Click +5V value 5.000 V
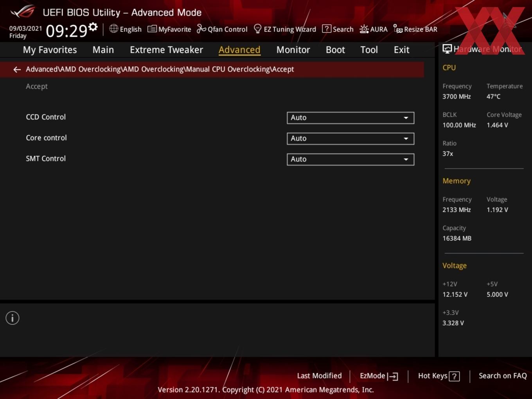532x399 pixels. [x=497, y=295]
